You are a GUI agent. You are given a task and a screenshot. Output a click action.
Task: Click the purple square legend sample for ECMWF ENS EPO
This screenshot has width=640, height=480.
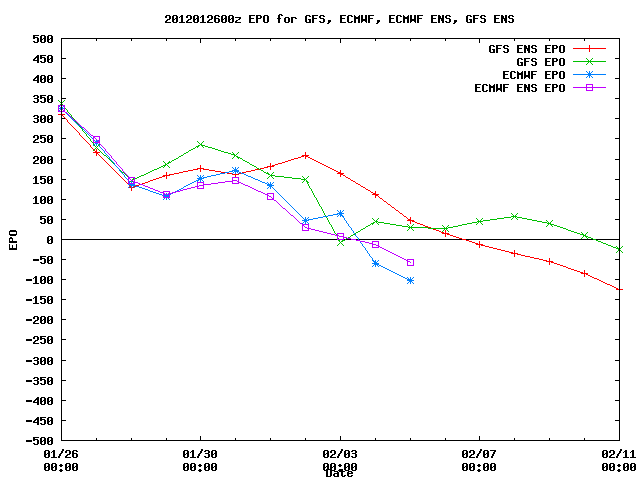(x=589, y=87)
